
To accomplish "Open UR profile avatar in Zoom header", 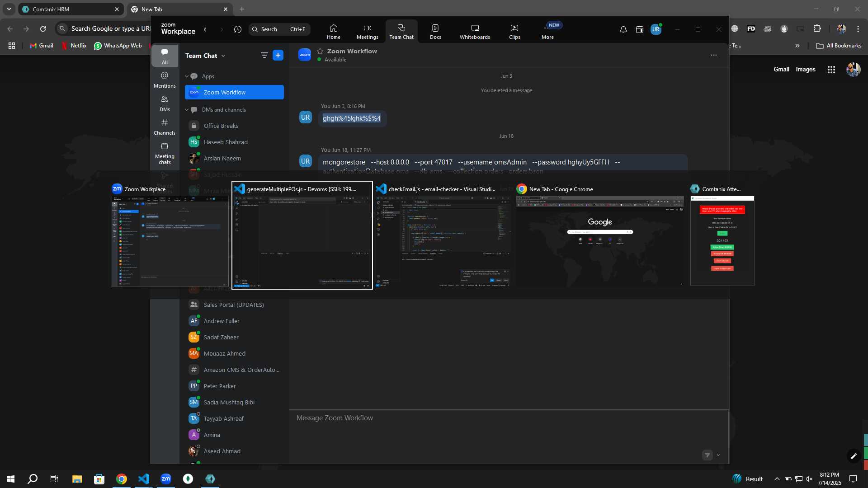I will [656, 29].
